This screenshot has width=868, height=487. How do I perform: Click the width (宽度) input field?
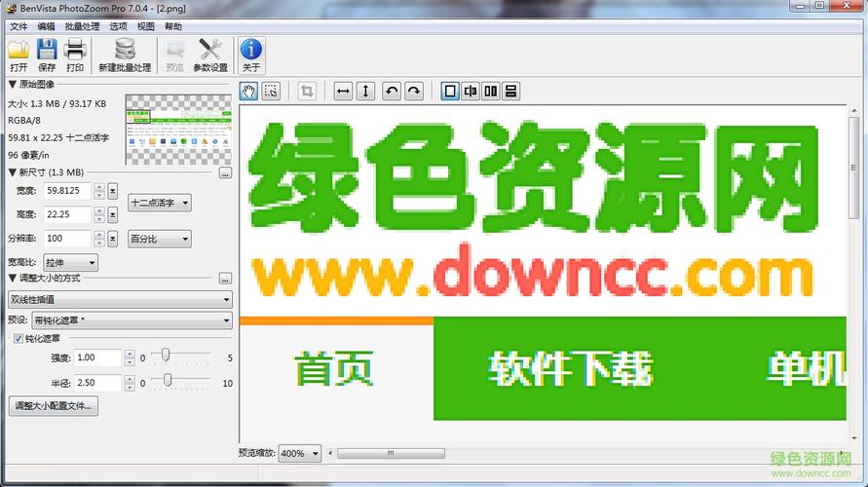(67, 191)
